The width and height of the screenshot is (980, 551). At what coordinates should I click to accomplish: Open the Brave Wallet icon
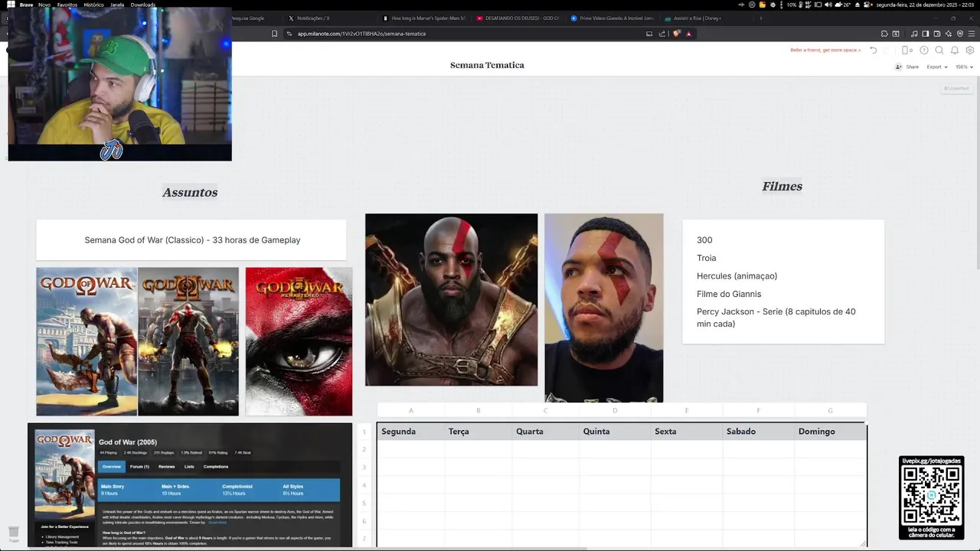937,34
